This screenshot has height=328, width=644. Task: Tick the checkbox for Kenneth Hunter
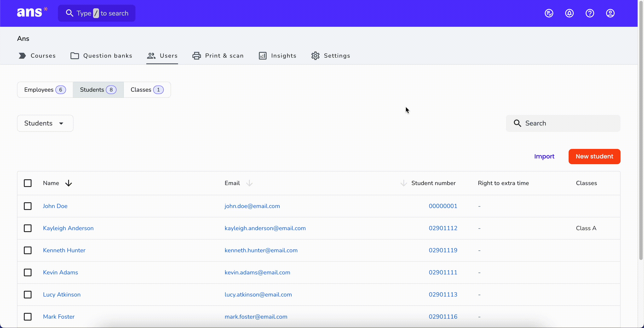point(28,250)
